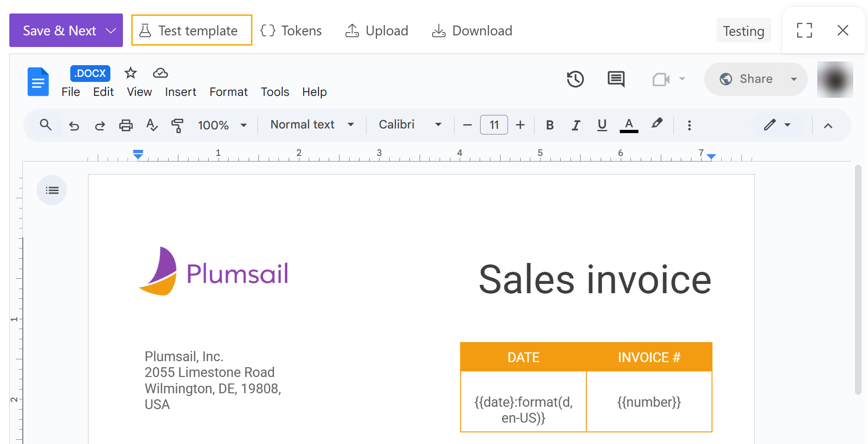Image resolution: width=868 pixels, height=444 pixels.
Task: Click the font size 11 field
Action: click(494, 125)
